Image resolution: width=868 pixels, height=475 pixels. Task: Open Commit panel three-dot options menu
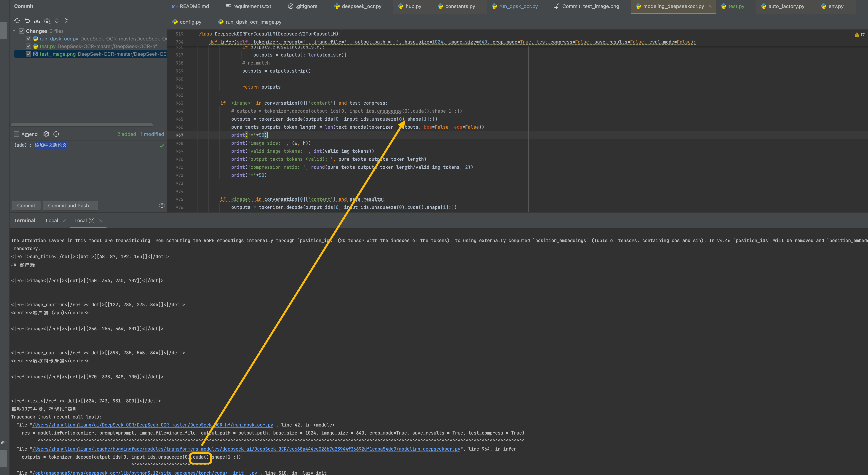coord(149,6)
